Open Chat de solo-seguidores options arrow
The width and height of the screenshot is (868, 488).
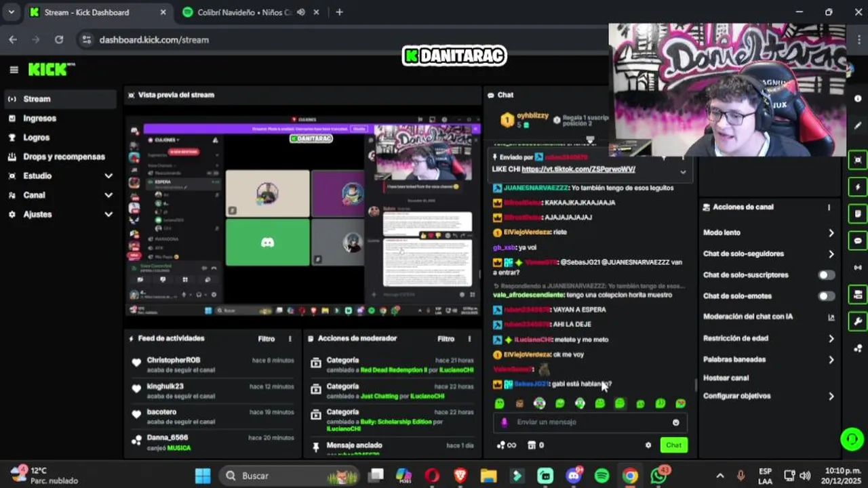(831, 254)
